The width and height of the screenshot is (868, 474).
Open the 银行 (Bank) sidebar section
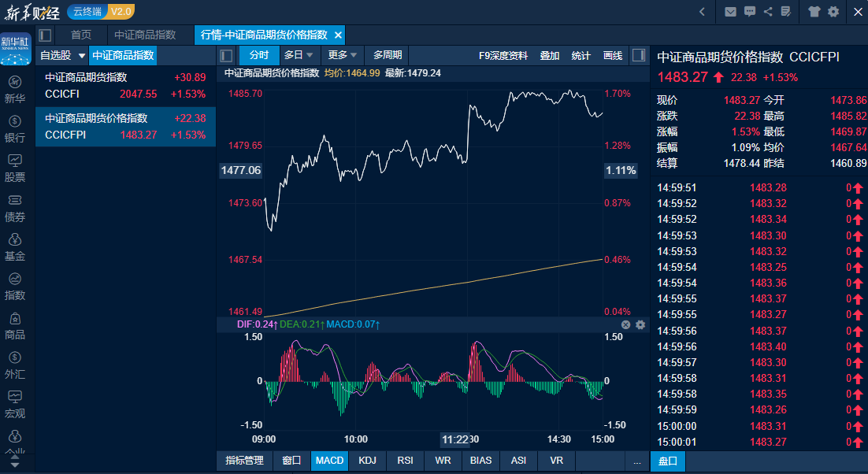tap(15, 128)
